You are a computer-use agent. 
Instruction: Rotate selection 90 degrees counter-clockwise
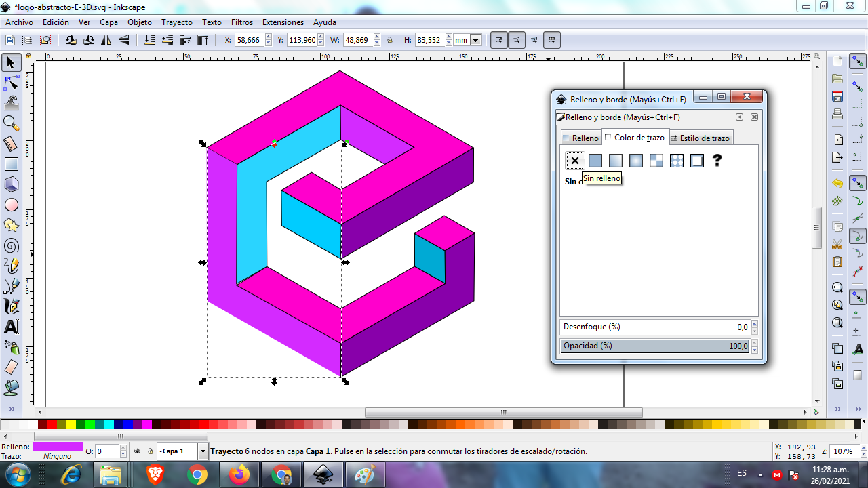tap(71, 40)
